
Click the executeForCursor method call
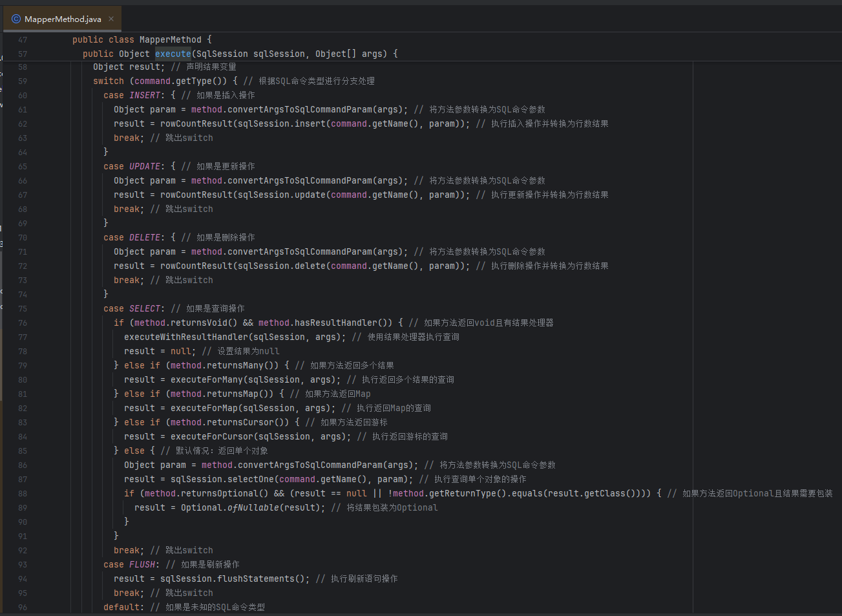point(212,436)
